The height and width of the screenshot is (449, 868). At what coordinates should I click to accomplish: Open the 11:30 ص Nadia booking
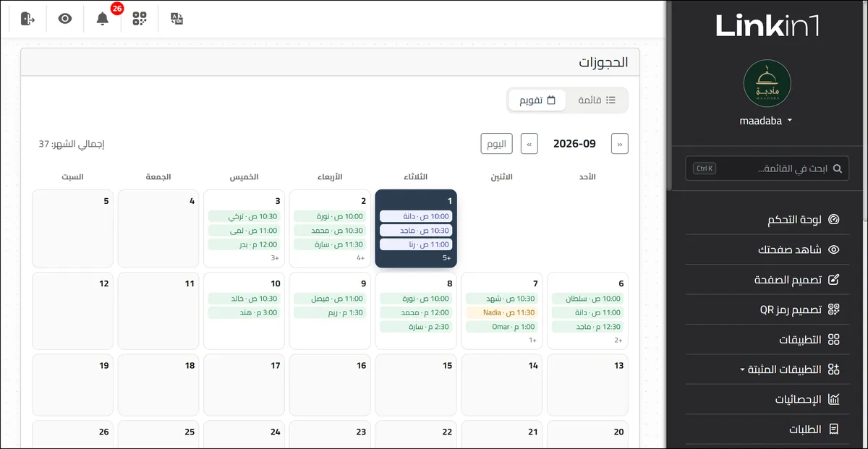[x=502, y=313]
